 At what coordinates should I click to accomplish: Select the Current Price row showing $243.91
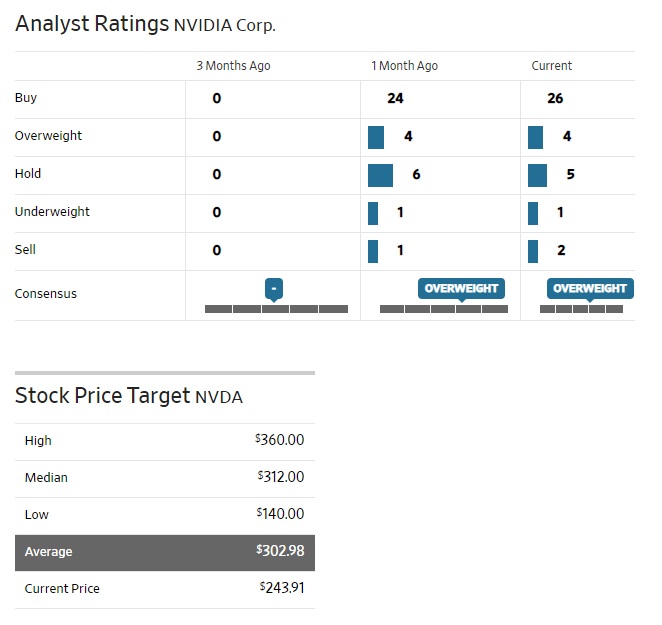[x=165, y=589]
